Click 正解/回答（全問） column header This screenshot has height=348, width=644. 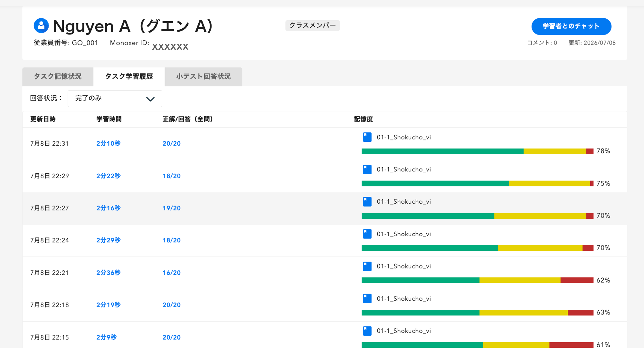click(188, 119)
